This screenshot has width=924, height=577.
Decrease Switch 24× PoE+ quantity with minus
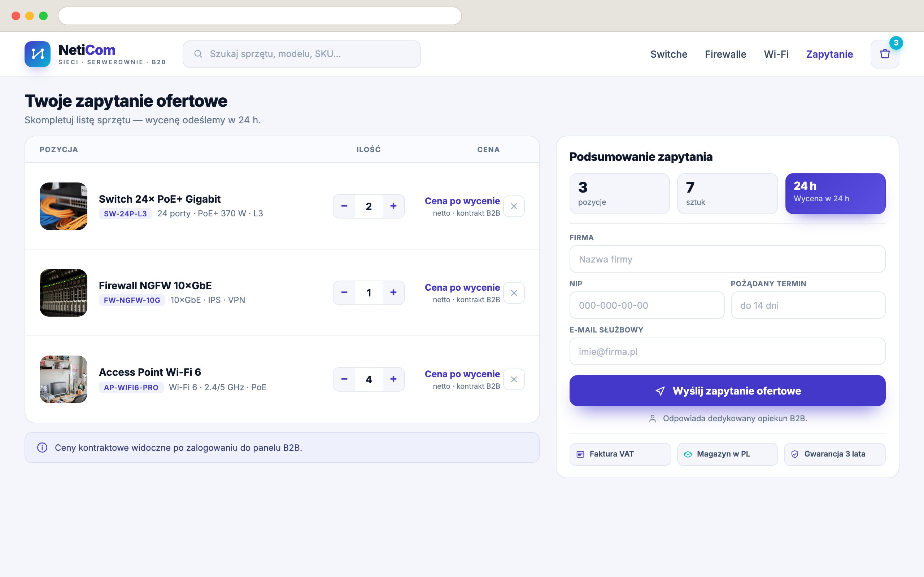click(x=344, y=206)
